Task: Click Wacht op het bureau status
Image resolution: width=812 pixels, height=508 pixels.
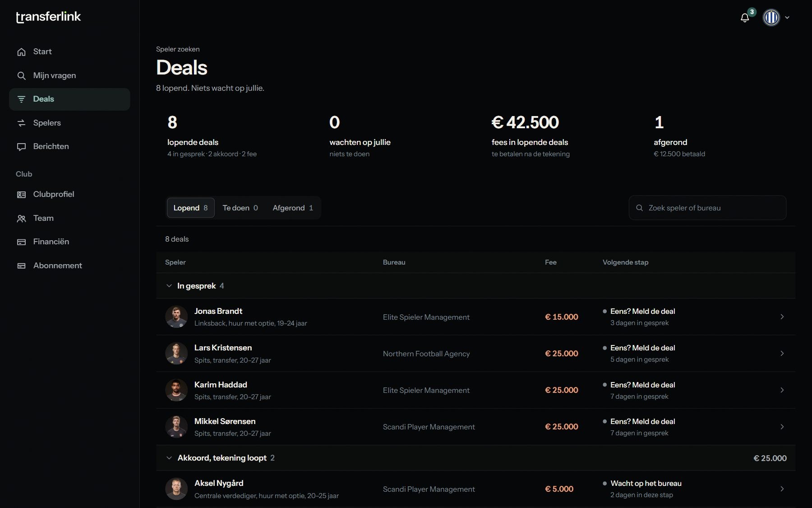Action: pos(646,483)
